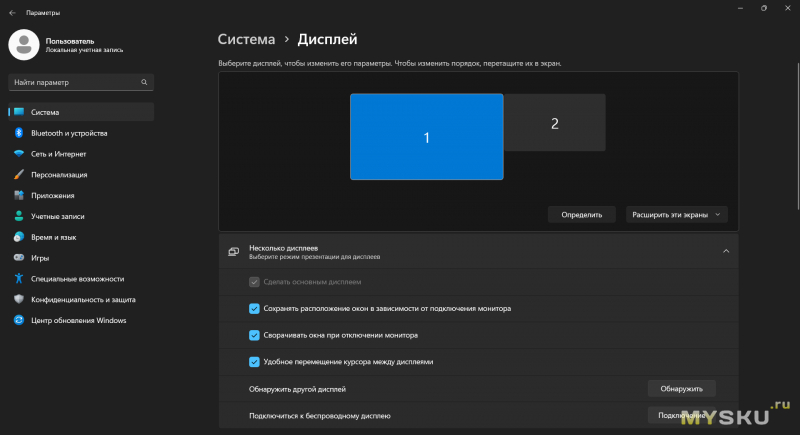Collapse the Несколько дисплеев section

point(726,252)
